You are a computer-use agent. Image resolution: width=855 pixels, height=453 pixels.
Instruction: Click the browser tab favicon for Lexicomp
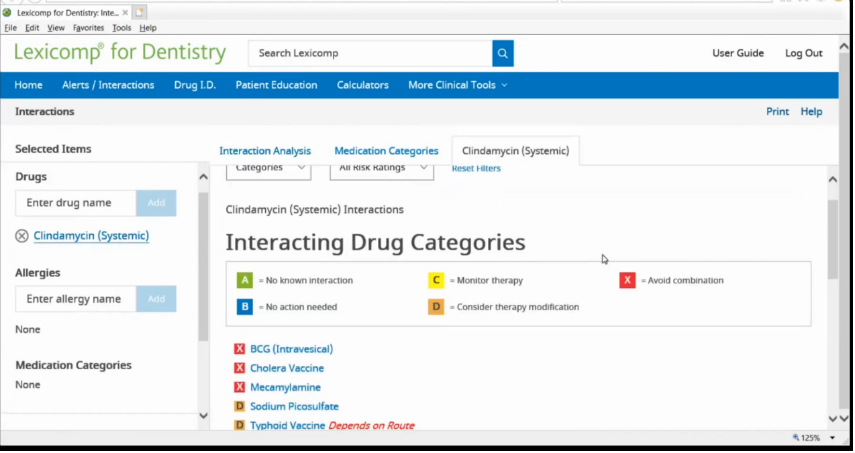tap(7, 12)
